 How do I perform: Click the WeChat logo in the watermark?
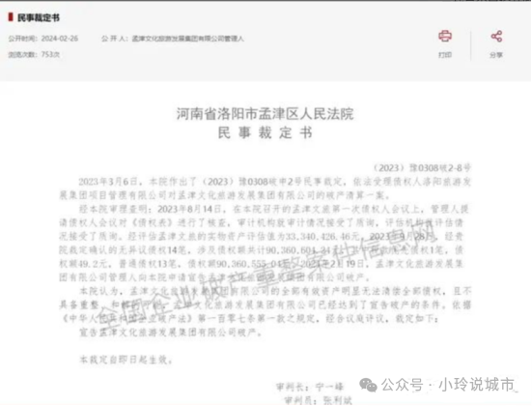368,386
